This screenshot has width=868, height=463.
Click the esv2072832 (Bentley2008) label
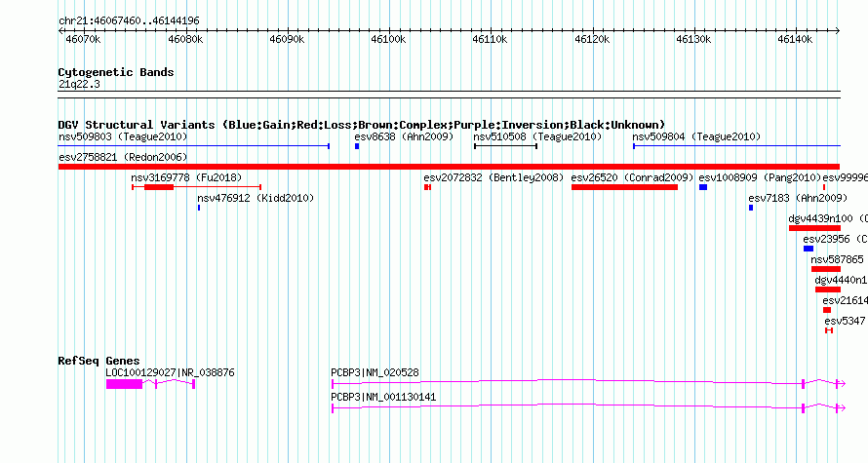coord(493,177)
